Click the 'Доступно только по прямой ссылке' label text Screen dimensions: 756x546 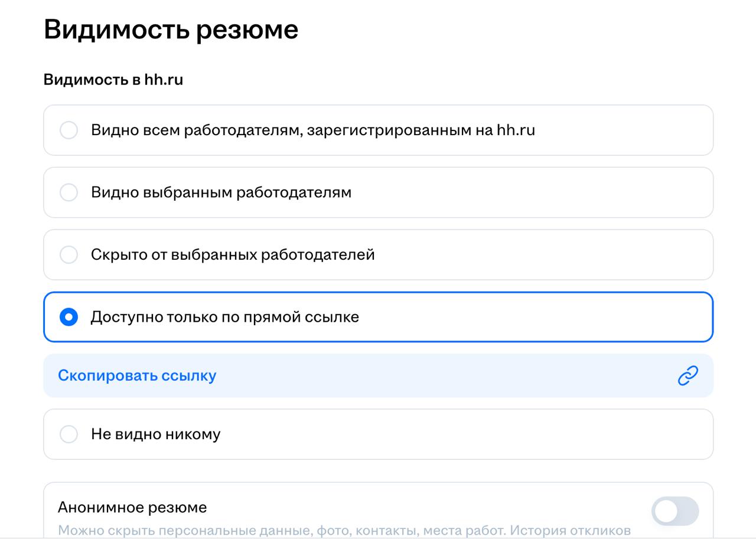[x=225, y=317]
